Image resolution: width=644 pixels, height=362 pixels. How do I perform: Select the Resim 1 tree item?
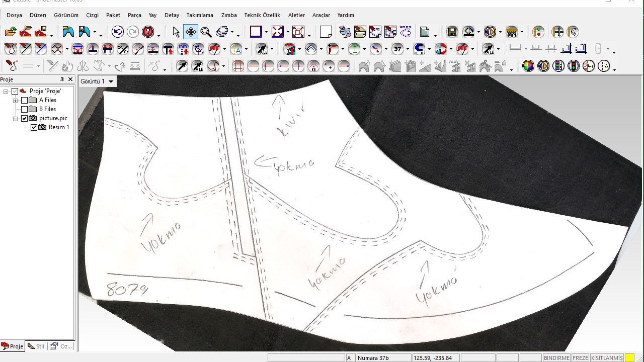coord(59,127)
